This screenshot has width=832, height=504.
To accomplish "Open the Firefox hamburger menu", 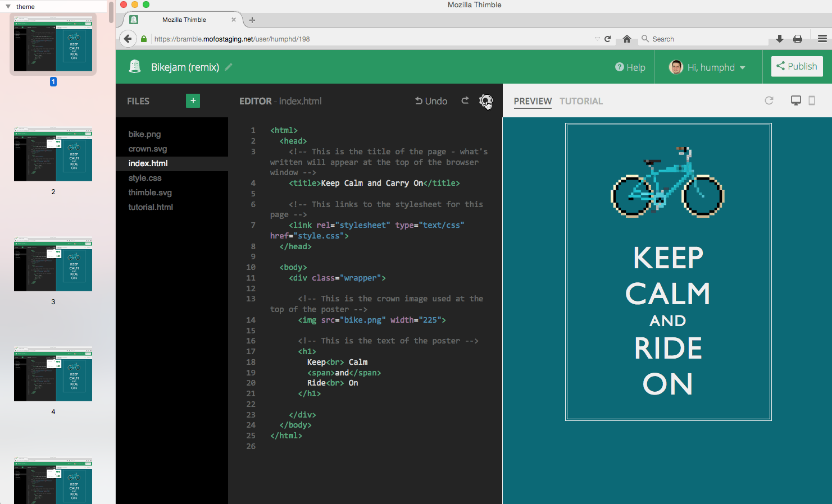I will tap(822, 38).
